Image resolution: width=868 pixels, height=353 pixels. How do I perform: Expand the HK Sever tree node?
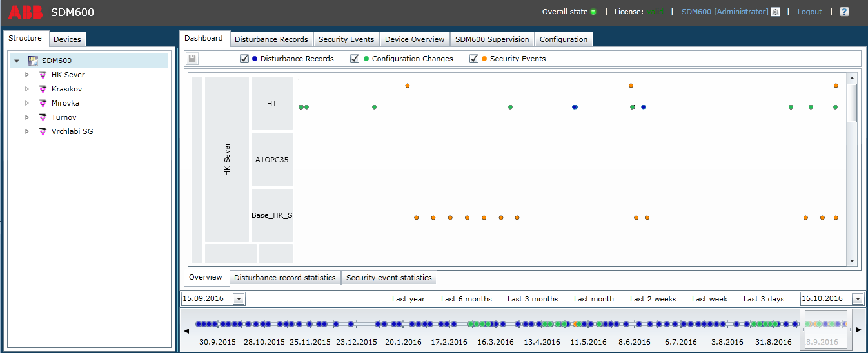(27, 75)
